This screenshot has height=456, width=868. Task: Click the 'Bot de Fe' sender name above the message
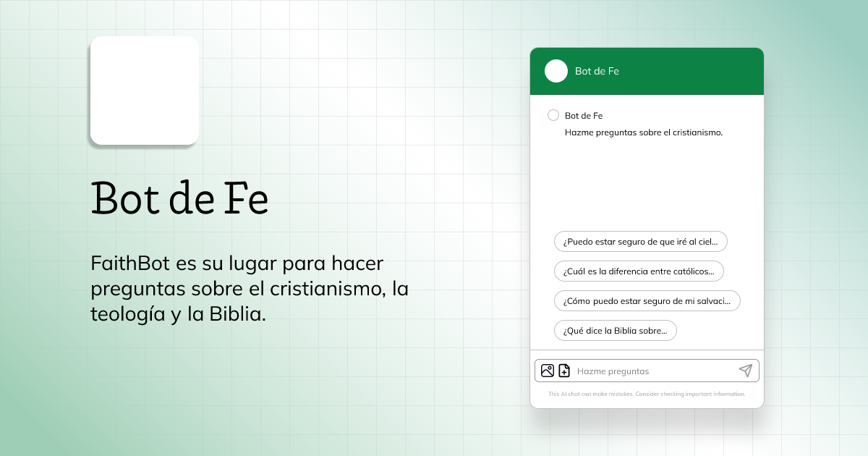[584, 116]
